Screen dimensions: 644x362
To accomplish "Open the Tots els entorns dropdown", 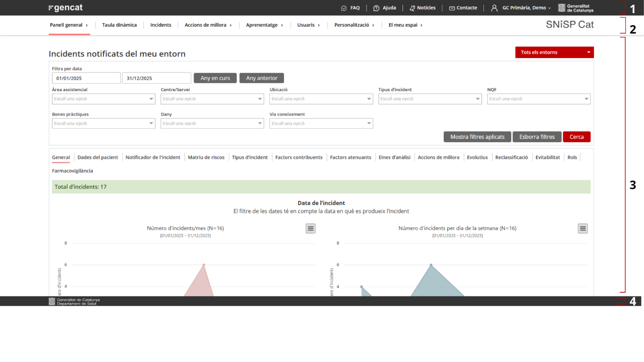I will point(555,52).
